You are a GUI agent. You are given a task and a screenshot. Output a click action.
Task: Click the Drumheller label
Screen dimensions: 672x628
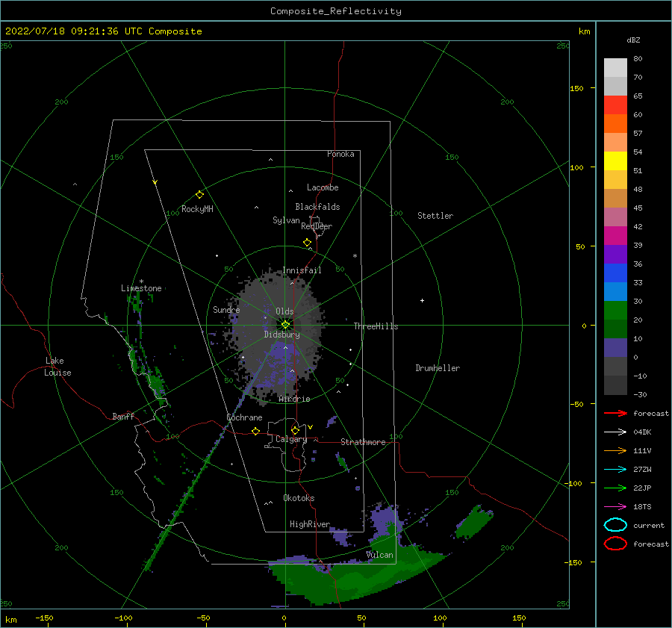tap(438, 368)
